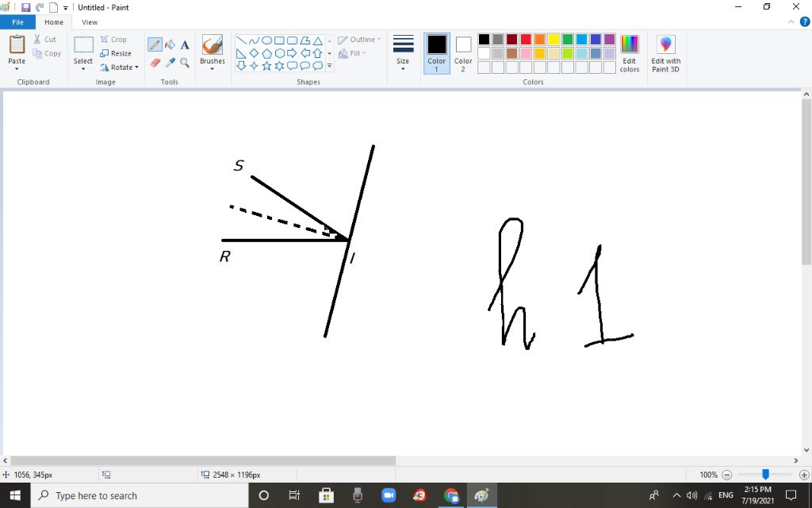Pick the red color swatch
This screenshot has height=508, width=812.
pyautogui.click(x=526, y=40)
